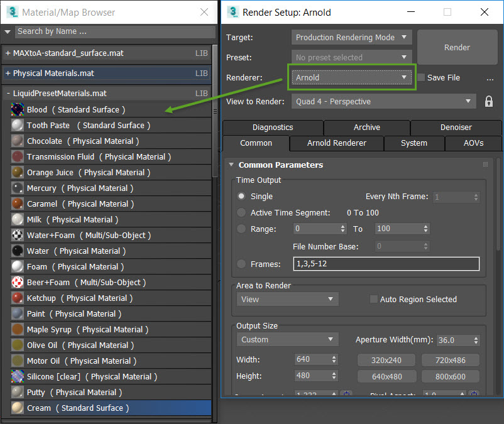Viewport: 504px width, 424px height.
Task: Click the Motor Oil sphere icon
Action: tap(18, 361)
